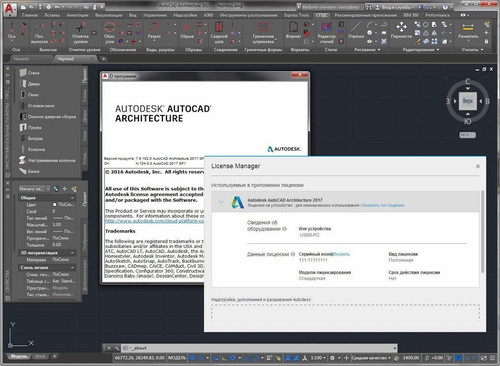
Task: Open the ribbon tab Главная
Action: point(30,15)
